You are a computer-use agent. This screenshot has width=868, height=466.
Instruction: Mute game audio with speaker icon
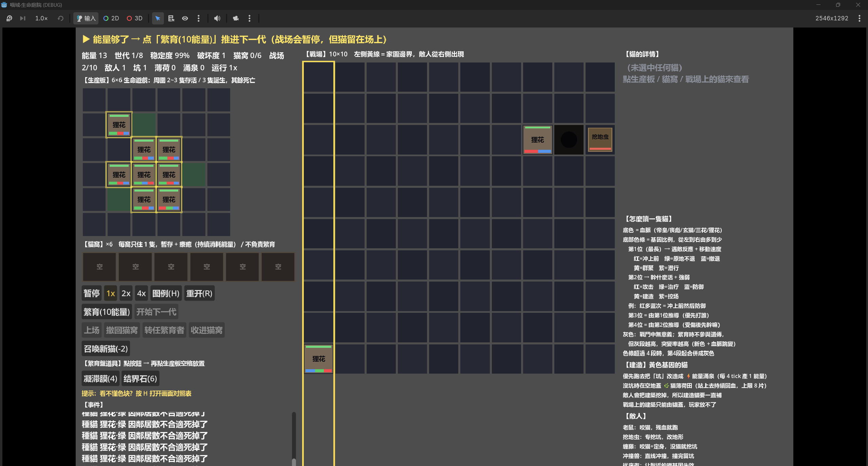point(217,18)
